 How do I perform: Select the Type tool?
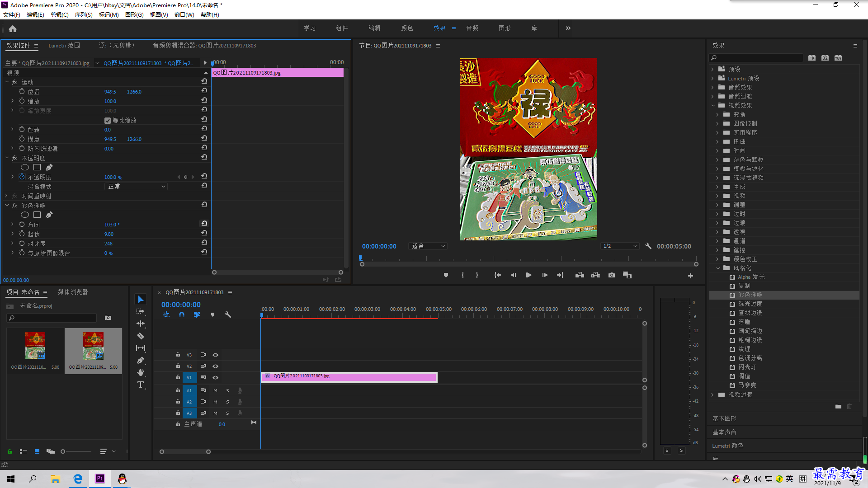141,385
